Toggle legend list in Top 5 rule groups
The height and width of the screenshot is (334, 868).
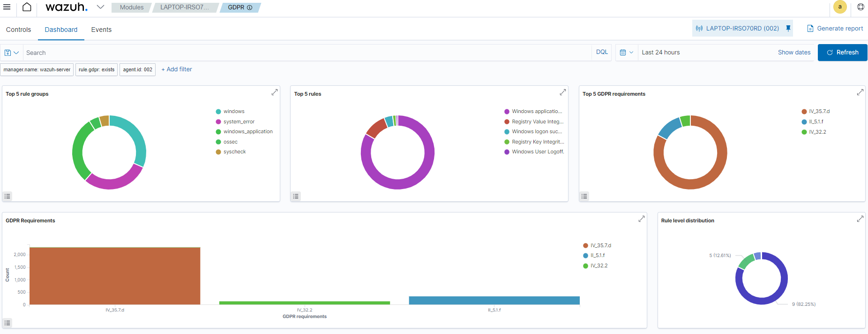(7, 197)
